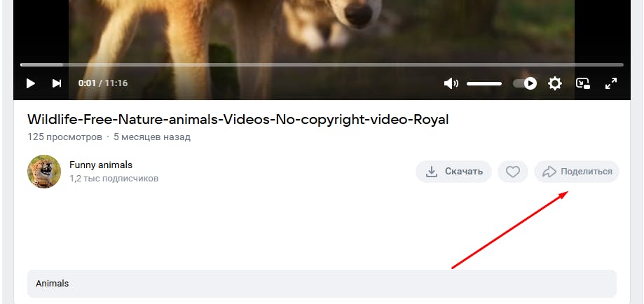Click the Скачать download button
Screen dimensions: 644x304
tap(453, 172)
